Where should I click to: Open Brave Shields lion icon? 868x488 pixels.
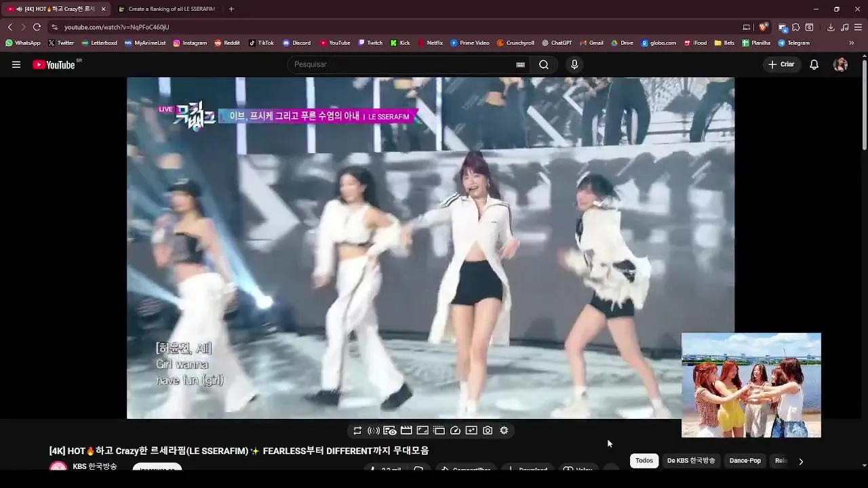[764, 27]
